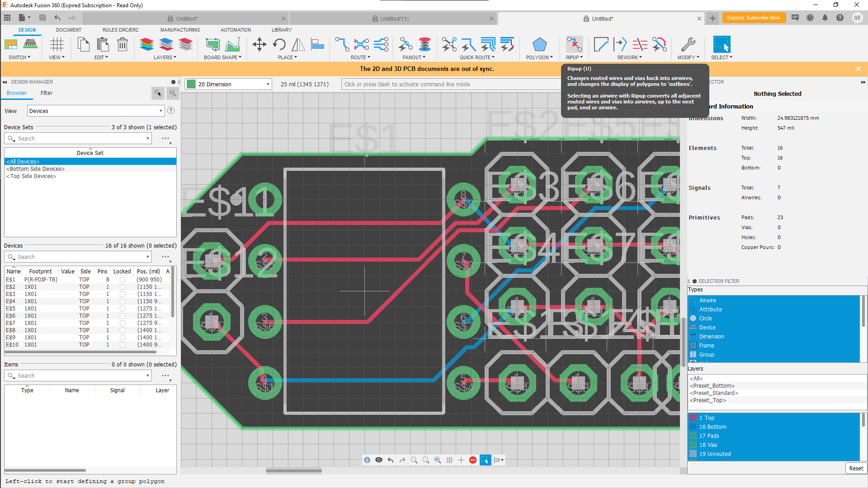This screenshot has width=868, height=488.
Task: Open the Filter tab in Design Manager
Action: point(46,93)
